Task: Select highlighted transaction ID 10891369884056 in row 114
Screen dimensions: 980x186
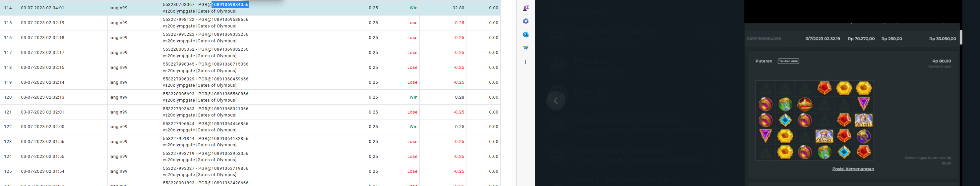Action: coord(230,5)
